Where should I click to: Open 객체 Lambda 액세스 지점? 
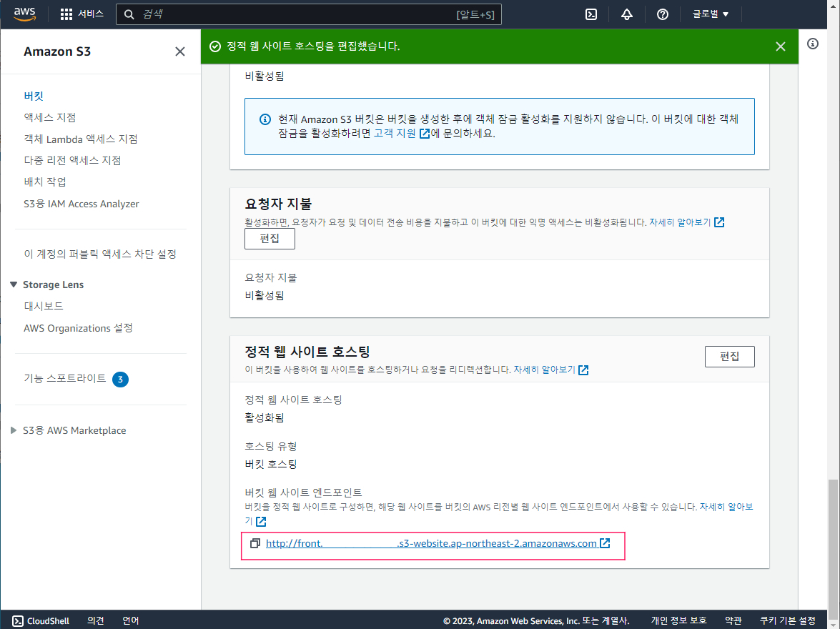[x=80, y=139]
